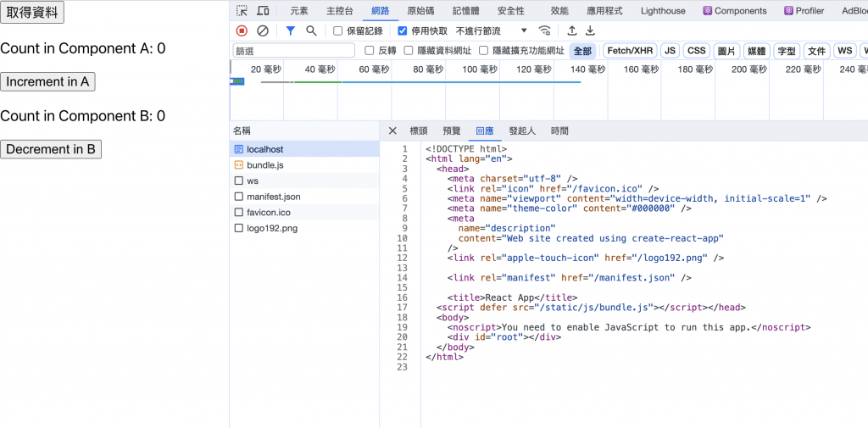Screen dimensions: 868x428
Task: Click the inspect element picker icon
Action: pos(242,10)
